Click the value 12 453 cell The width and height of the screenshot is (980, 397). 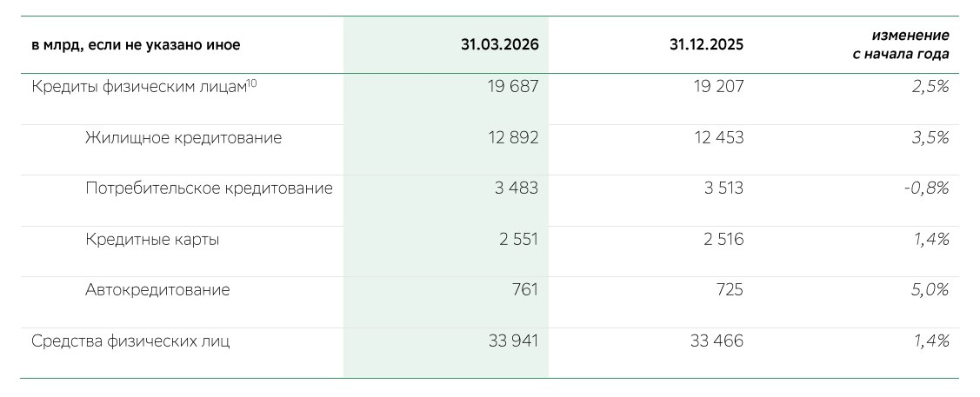click(x=717, y=137)
